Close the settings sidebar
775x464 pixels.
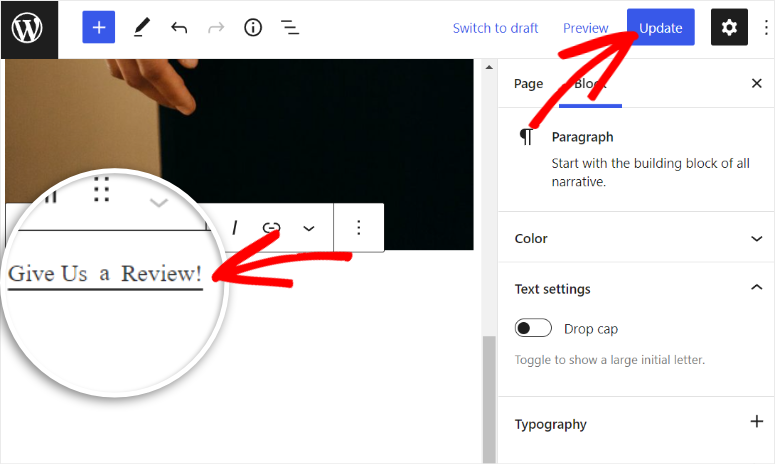756,84
